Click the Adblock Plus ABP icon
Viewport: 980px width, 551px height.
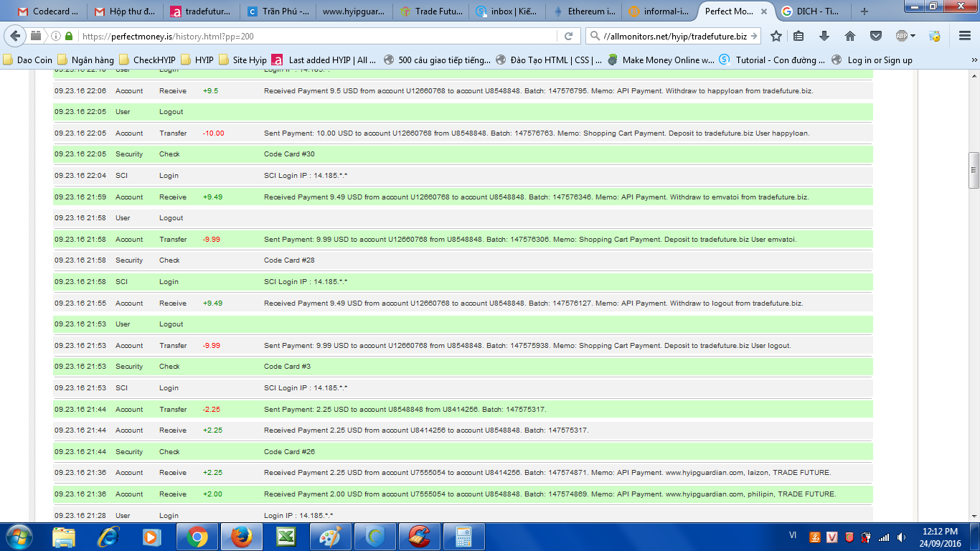click(x=902, y=36)
